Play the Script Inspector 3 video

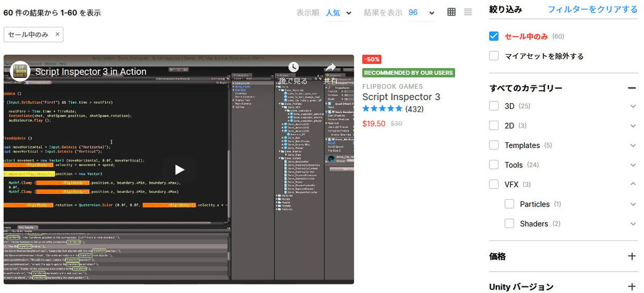[x=179, y=170]
